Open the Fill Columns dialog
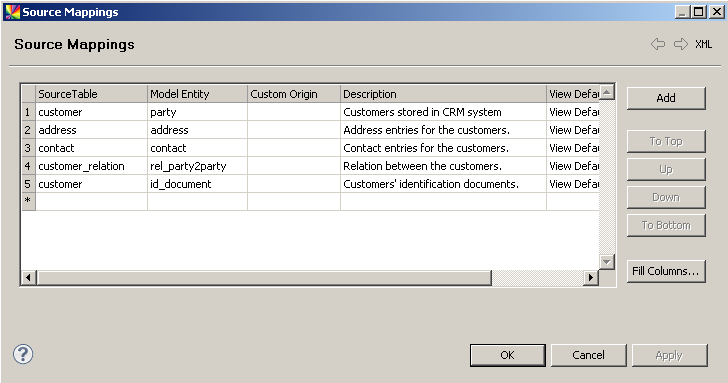728x383 pixels. click(x=666, y=271)
